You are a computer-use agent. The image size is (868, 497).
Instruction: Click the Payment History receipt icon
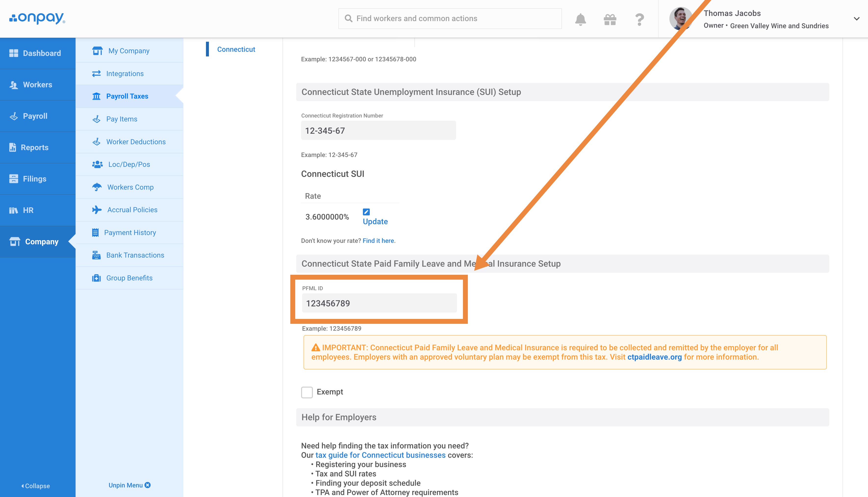click(x=96, y=233)
